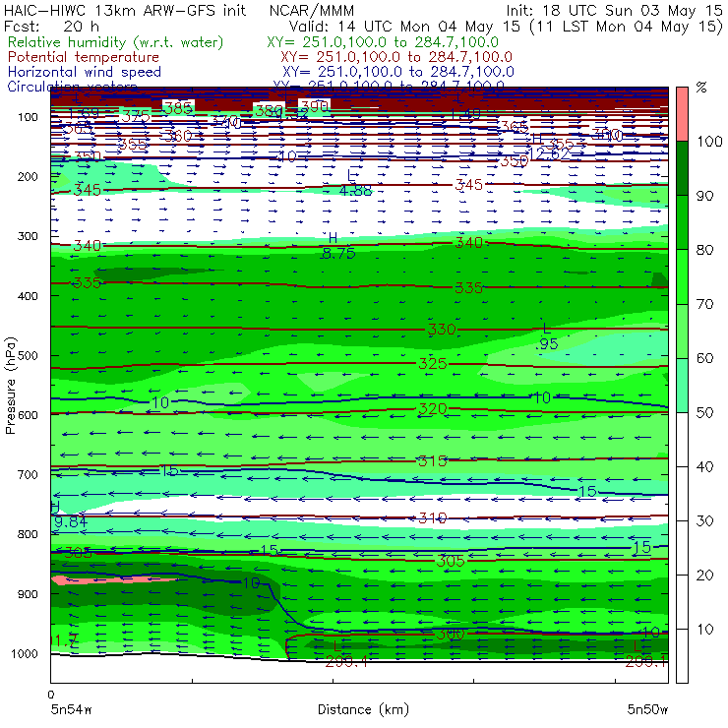Click the pink color bar segment above 100
The image size is (728, 728).
(x=682, y=114)
